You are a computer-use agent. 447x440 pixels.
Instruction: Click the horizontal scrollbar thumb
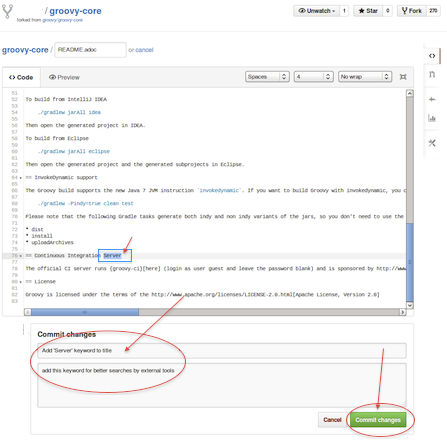tap(85, 312)
